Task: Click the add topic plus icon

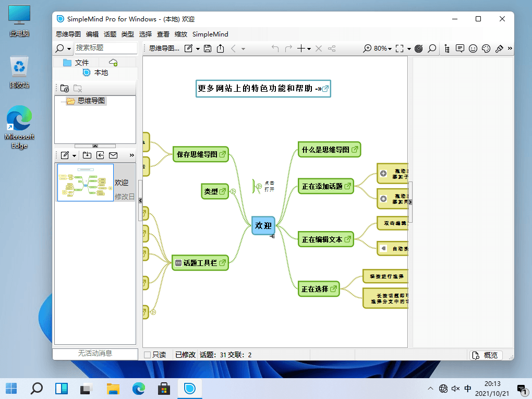Action: click(300, 49)
